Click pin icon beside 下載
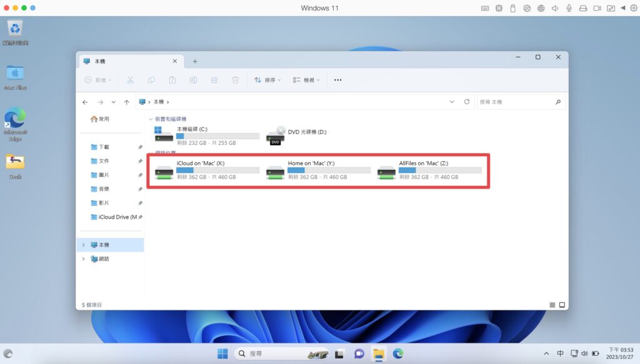 [x=140, y=147]
